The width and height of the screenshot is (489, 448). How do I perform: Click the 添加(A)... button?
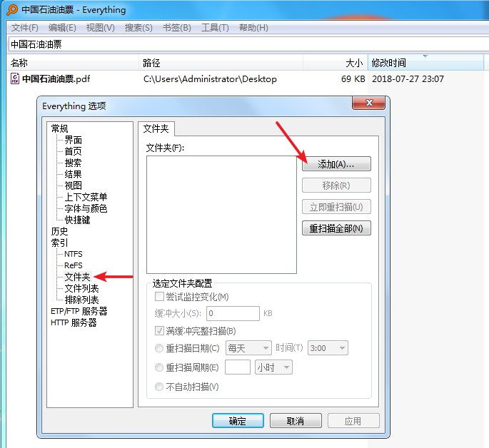click(336, 164)
